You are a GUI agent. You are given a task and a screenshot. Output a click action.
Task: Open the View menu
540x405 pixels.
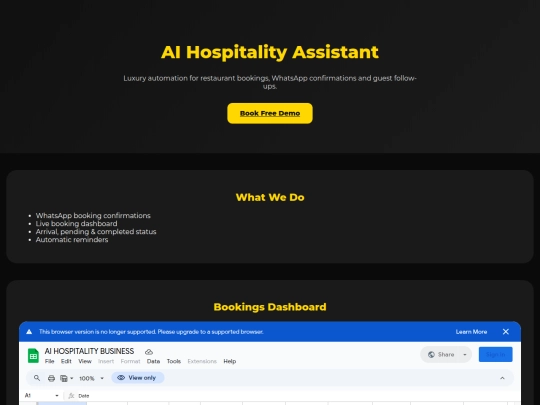[x=85, y=361]
